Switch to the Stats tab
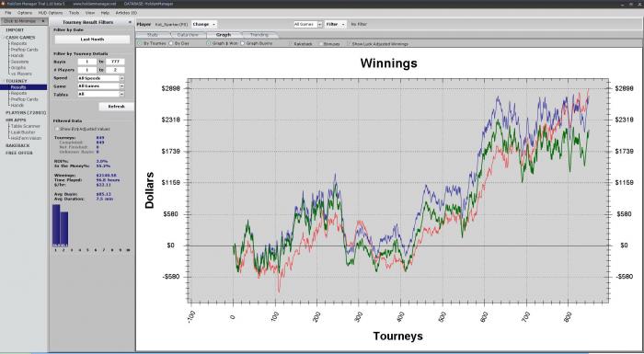 tap(153, 35)
